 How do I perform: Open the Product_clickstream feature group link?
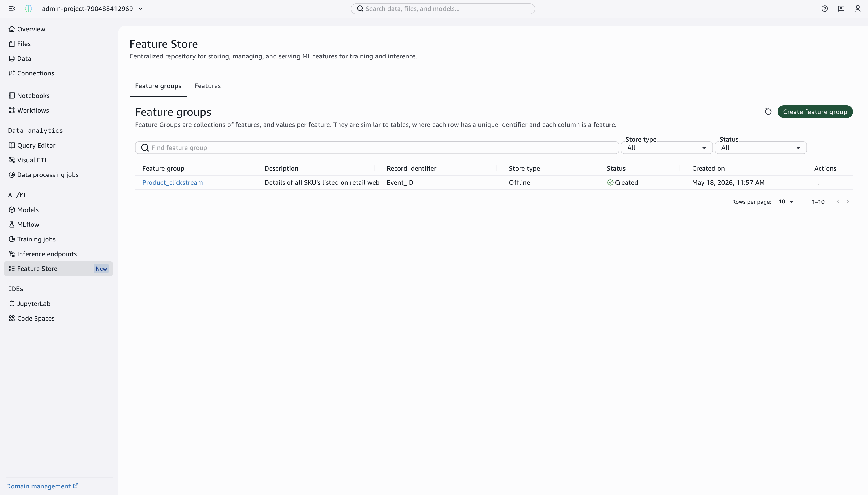tap(173, 182)
